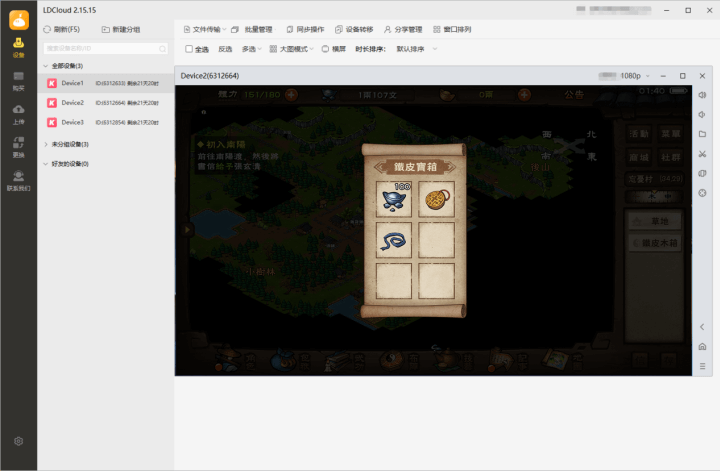Click the 社群 community button in game
Image resolution: width=720 pixels, height=471 pixels.
point(670,157)
